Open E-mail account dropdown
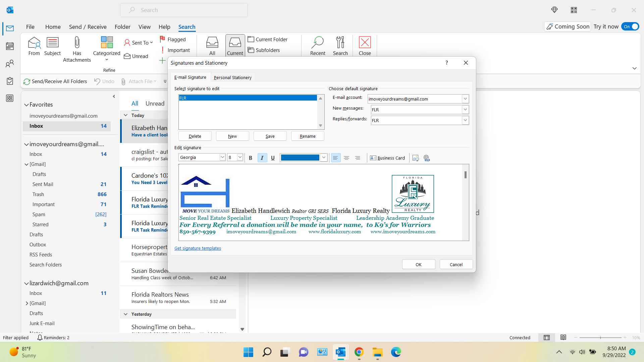Screen dimensions: 644x362 click(465, 99)
